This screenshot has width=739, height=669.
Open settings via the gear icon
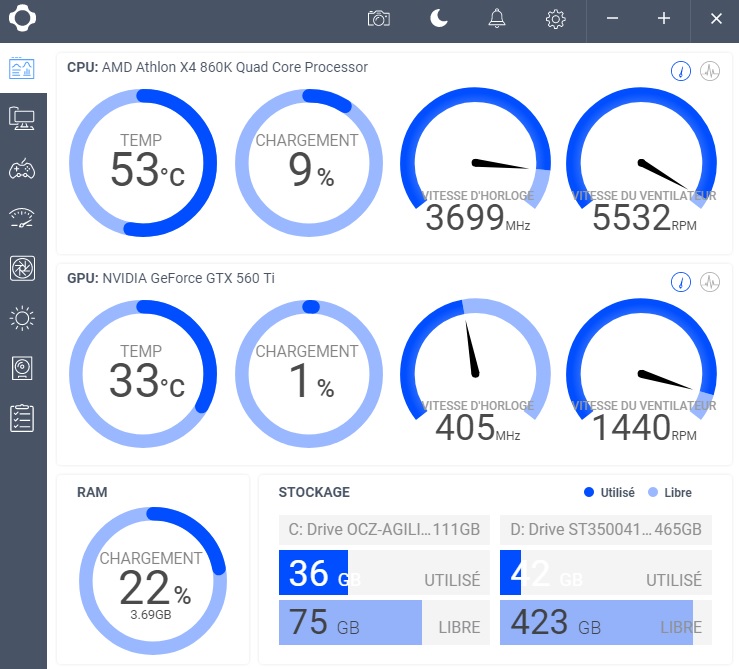[x=556, y=19]
